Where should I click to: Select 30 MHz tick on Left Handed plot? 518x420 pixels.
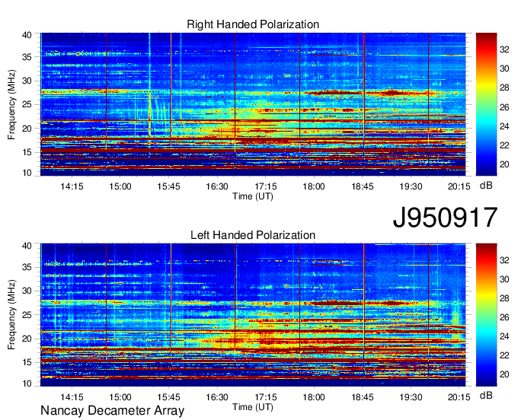27,291
